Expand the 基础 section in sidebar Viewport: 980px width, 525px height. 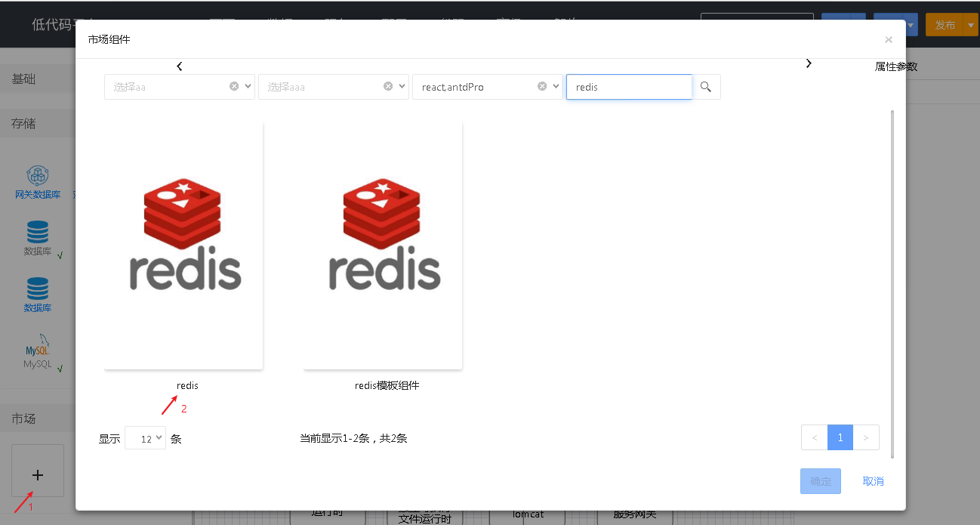point(38,79)
